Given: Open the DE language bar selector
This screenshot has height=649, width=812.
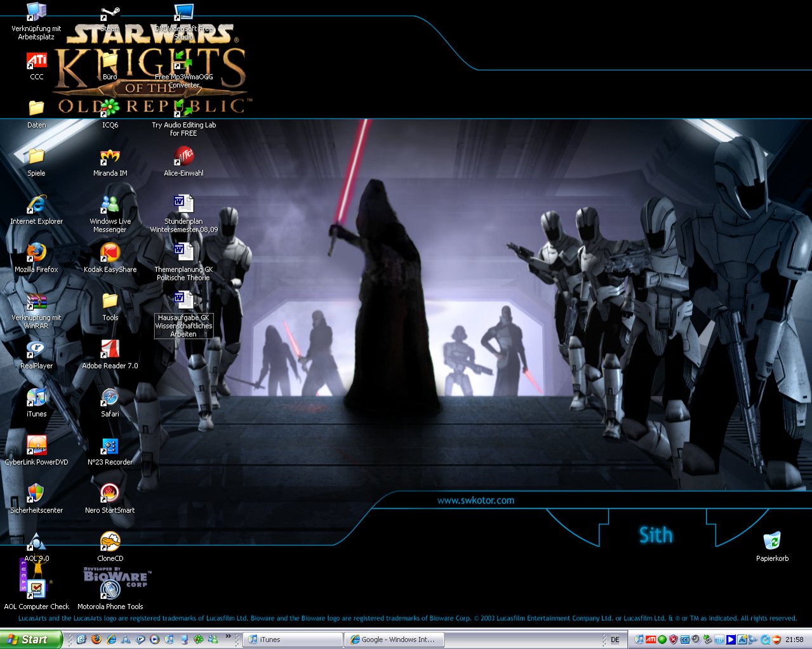Looking at the screenshot, I should click(615, 639).
